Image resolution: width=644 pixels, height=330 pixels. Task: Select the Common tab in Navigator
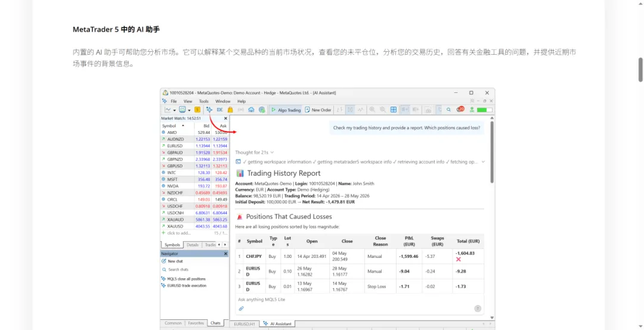tap(173, 323)
